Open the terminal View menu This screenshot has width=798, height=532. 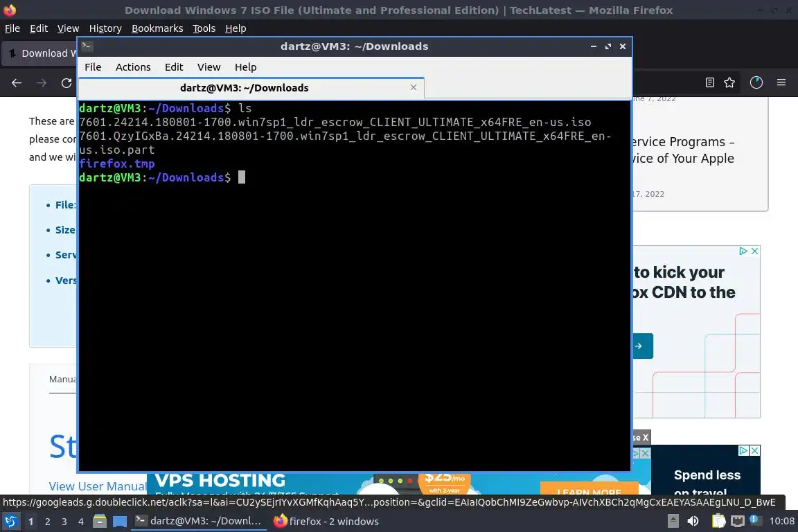click(209, 67)
